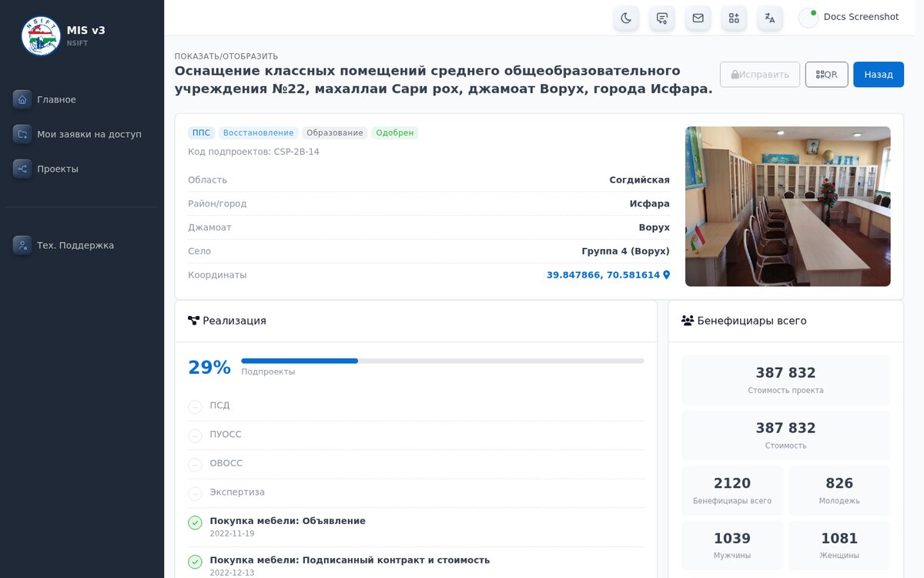Open the chat messages icon in header

(x=662, y=18)
